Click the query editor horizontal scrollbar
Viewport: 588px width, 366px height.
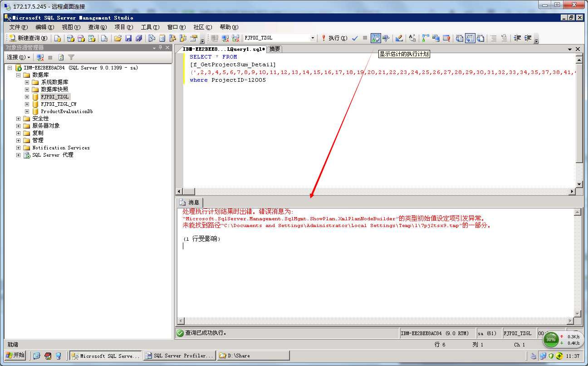tap(376, 192)
